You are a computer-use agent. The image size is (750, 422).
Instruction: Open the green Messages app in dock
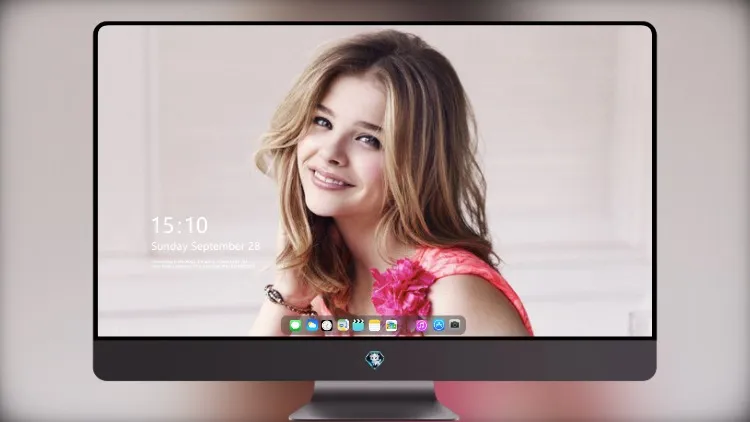pyautogui.click(x=295, y=326)
